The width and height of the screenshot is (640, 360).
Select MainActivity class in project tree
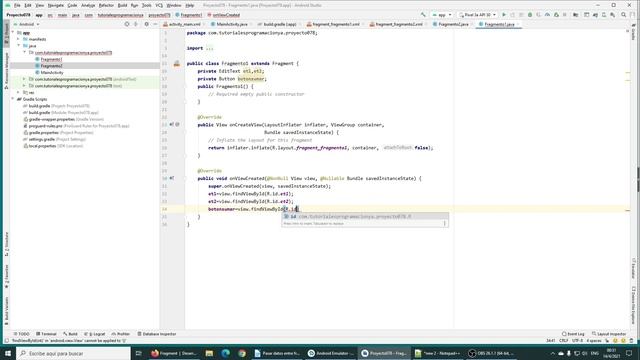pyautogui.click(x=52, y=72)
